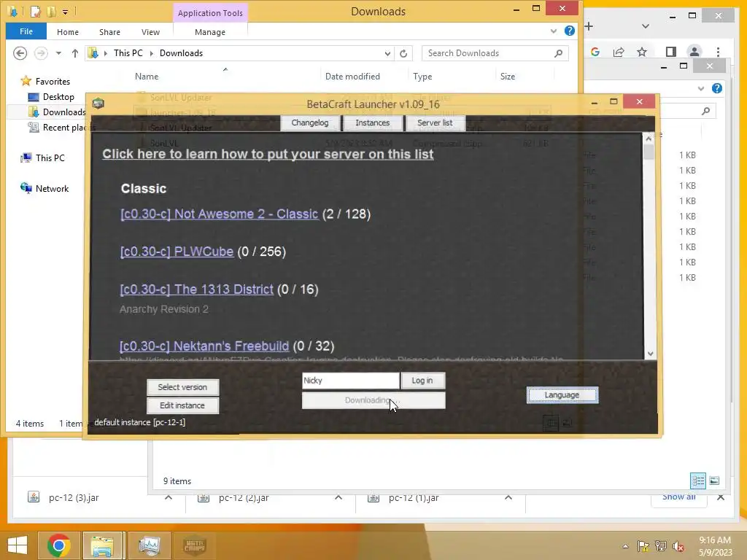Image resolution: width=747 pixels, height=560 pixels.
Task: Click the Edit instance button
Action: (x=183, y=405)
